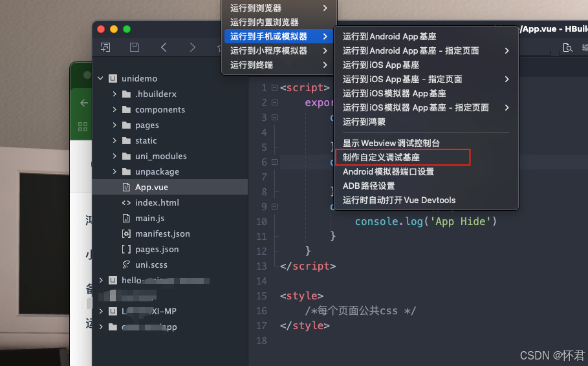
Task: Expand the project ending in XI-MP
Action: click(x=100, y=311)
